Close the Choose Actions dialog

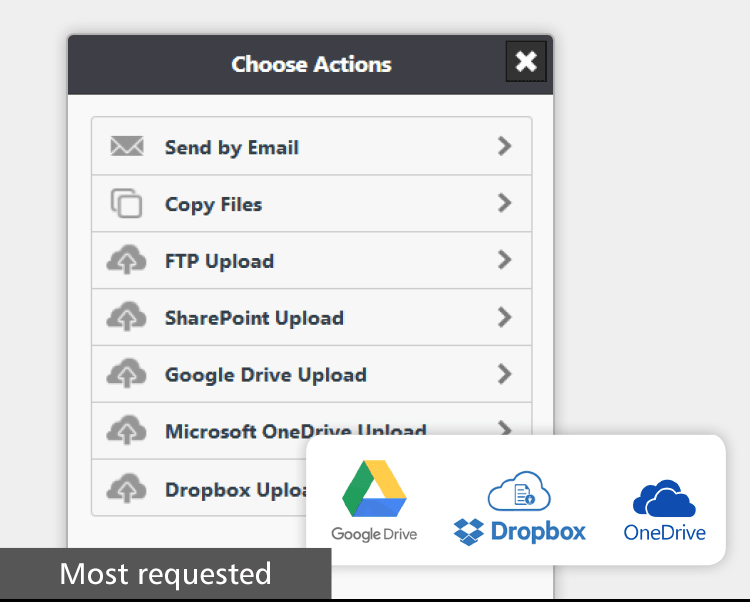point(526,61)
